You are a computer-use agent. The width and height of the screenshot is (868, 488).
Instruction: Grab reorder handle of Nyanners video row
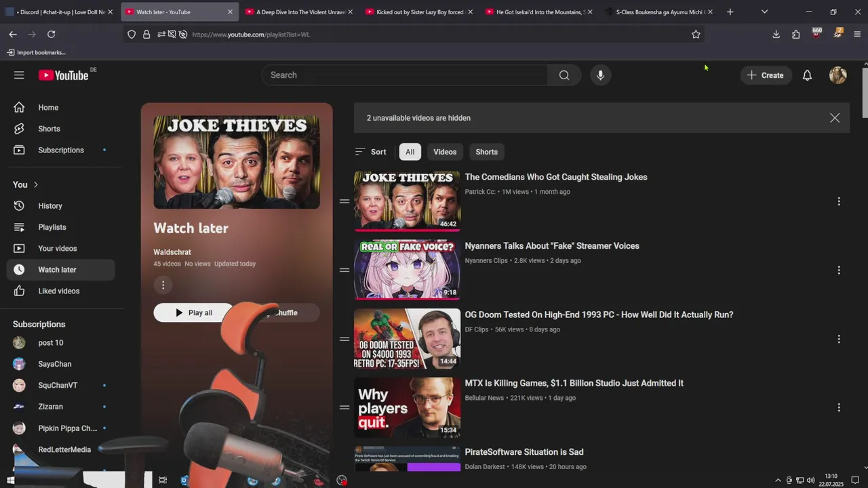[x=344, y=270]
